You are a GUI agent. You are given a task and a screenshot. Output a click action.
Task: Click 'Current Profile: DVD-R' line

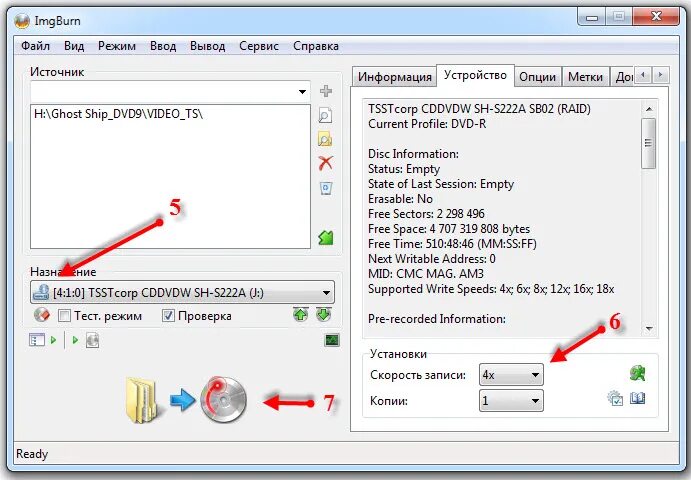pyautogui.click(x=427, y=124)
